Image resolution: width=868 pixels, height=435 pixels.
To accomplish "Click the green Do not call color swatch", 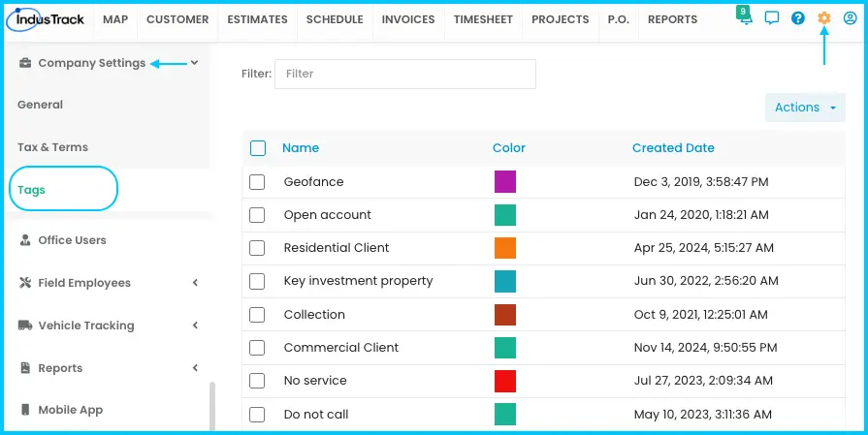I will (x=505, y=415).
